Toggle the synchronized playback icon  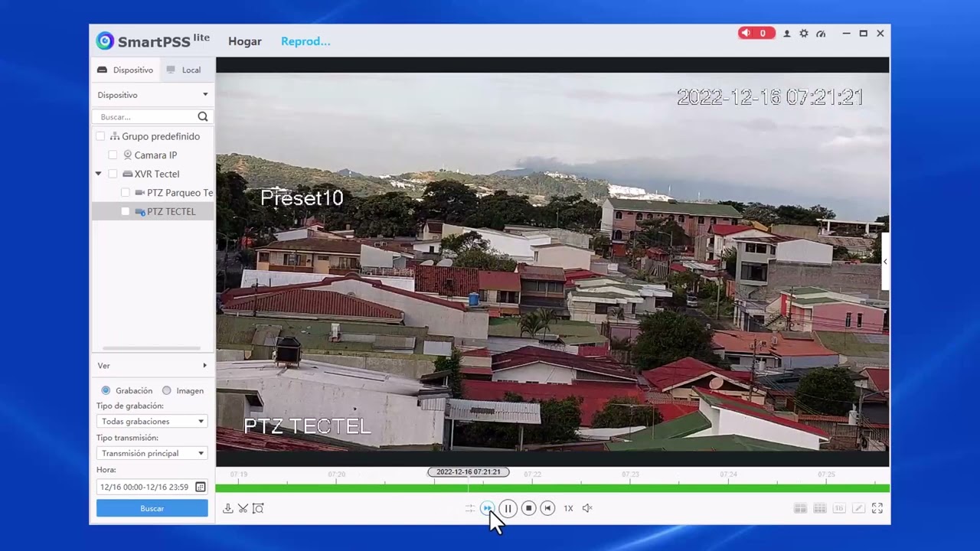tap(469, 508)
